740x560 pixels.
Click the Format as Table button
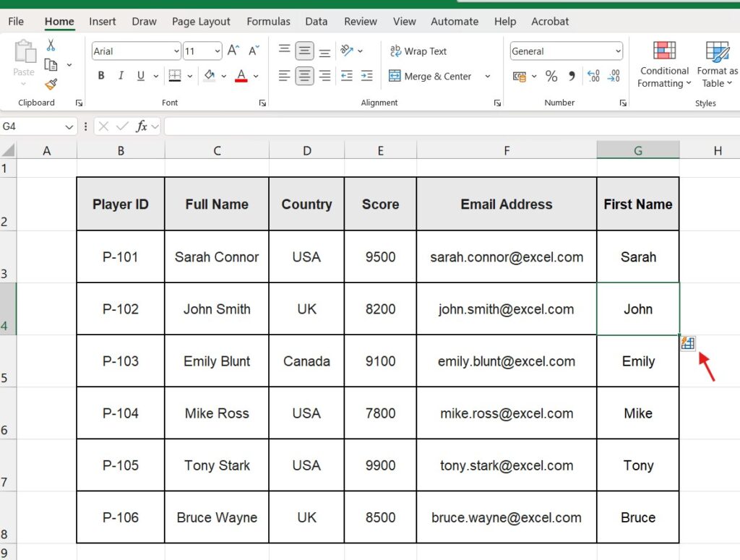tap(717, 65)
